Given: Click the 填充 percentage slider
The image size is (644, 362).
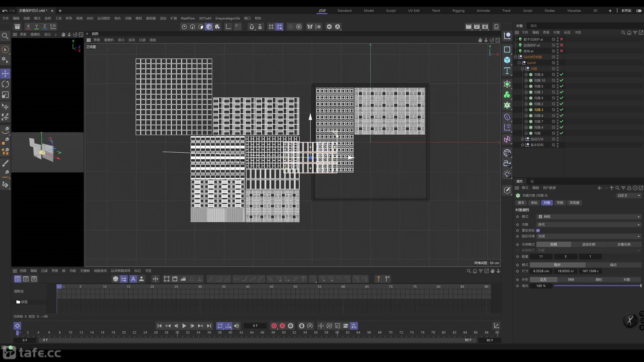Looking at the screenshot, I should 597,286.
